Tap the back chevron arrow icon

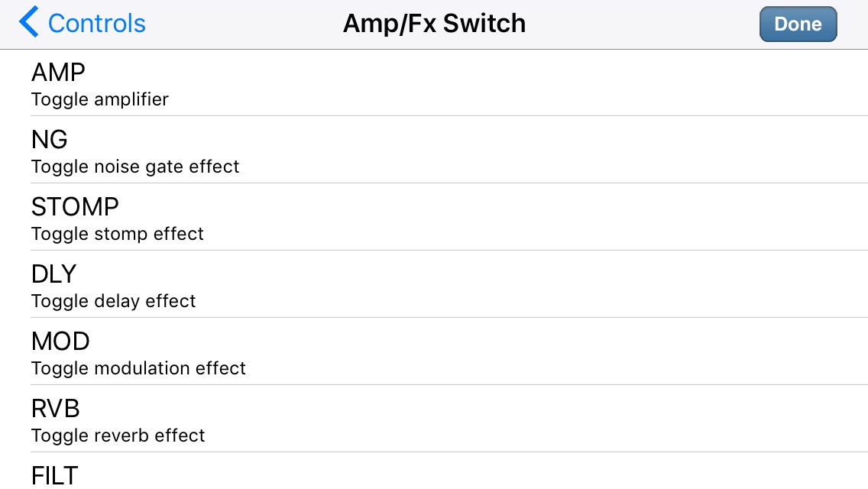pos(29,21)
